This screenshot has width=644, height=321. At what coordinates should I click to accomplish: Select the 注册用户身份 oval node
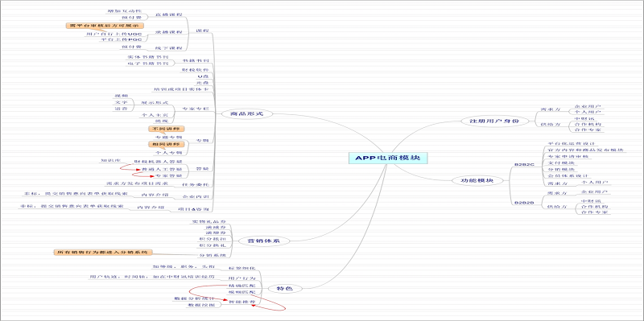pos(494,121)
